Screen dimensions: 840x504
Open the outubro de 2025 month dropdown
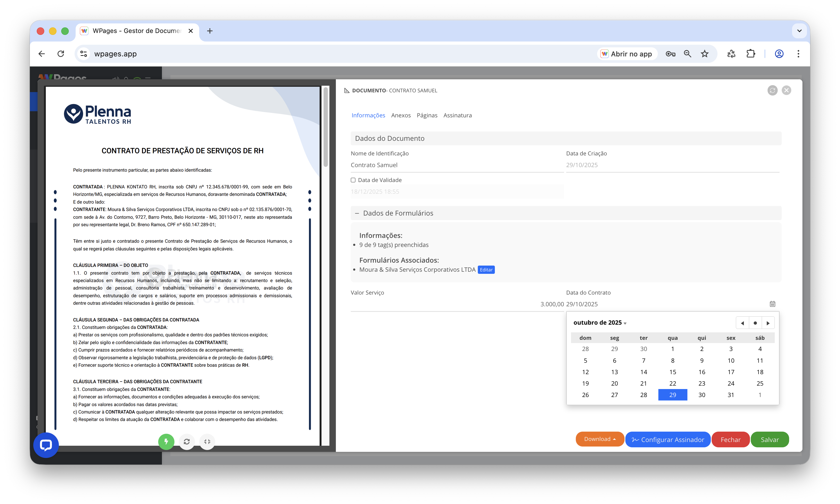point(600,323)
